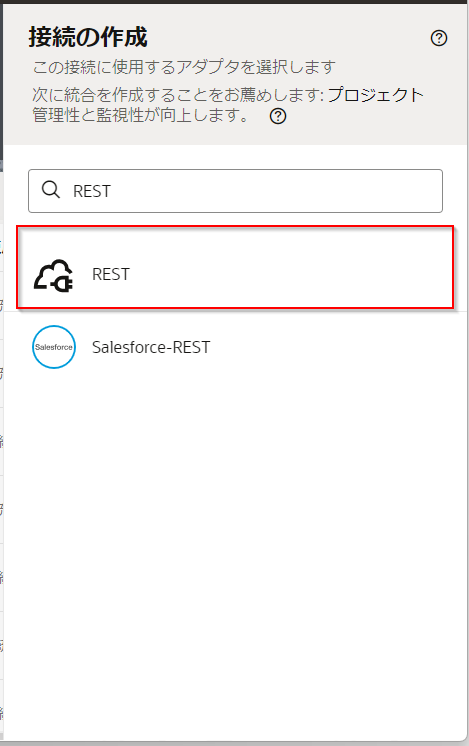Click the この接続に使用するアダプタを選択します subtitle
This screenshot has height=746, width=469.
[184, 67]
